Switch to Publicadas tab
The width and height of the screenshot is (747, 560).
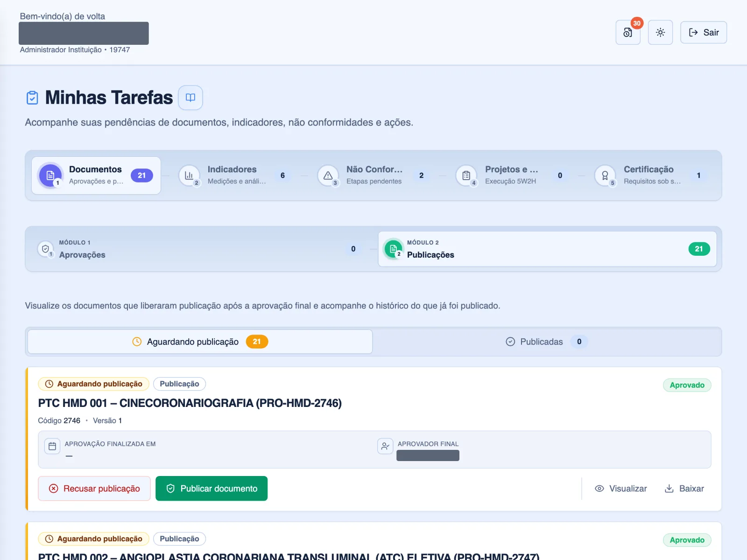pyautogui.click(x=547, y=342)
